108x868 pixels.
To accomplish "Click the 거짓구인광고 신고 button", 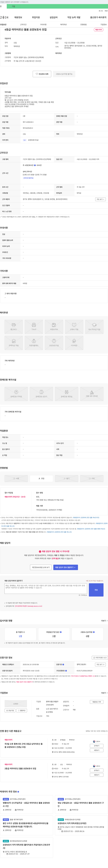I will pyautogui.click(x=100, y=658).
